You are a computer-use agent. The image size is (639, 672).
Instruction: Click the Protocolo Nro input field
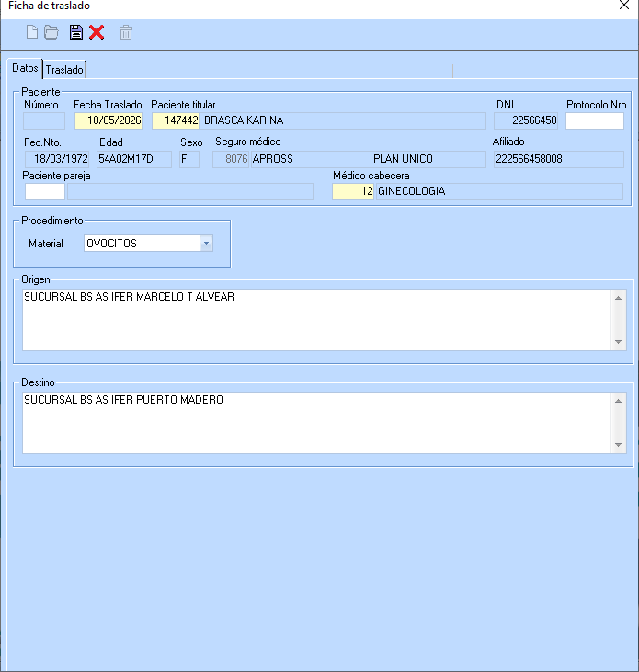595,120
